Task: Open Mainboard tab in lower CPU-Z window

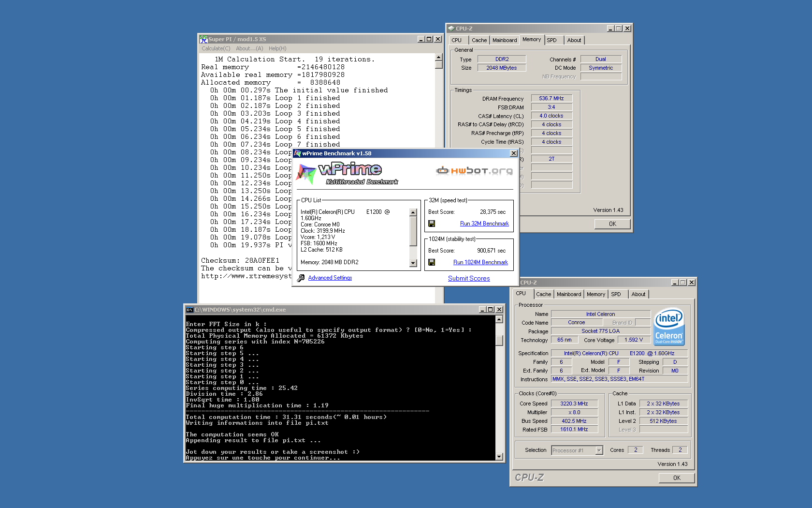Action: [x=569, y=294]
